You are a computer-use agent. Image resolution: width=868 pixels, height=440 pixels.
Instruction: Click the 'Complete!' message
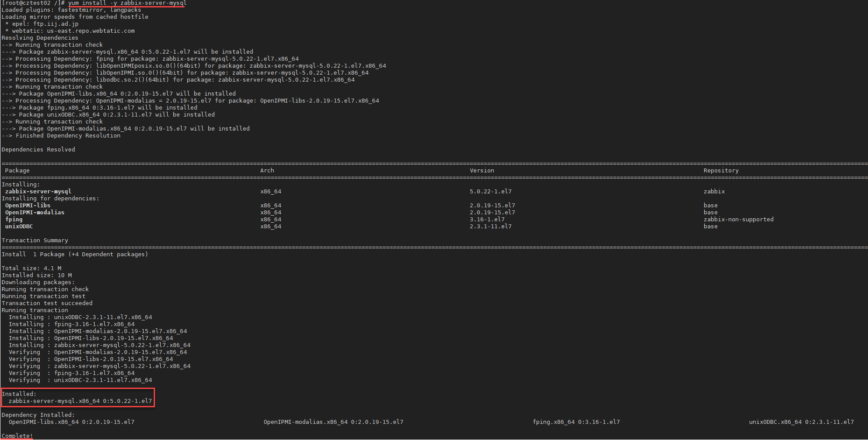tap(17, 436)
